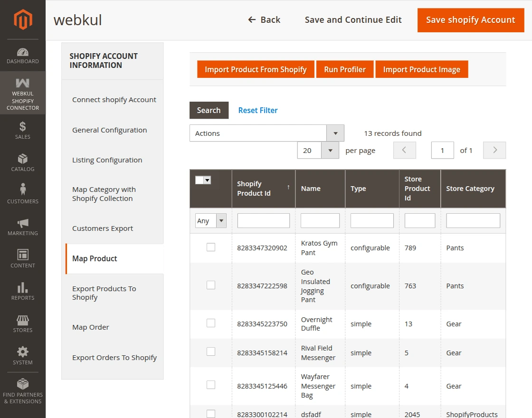Screen dimensions: 532x418
Task: Open the Actions dropdown
Action: coord(266,133)
